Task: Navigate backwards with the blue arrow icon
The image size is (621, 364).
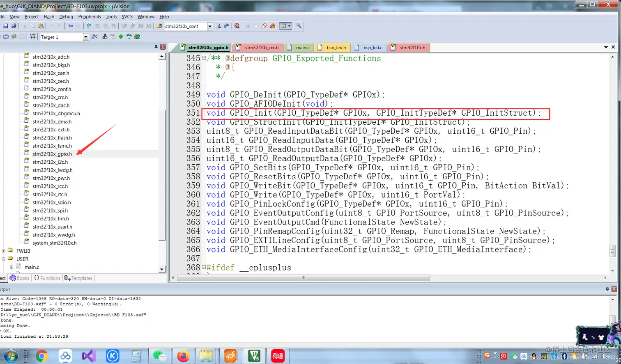Action: click(x=71, y=26)
